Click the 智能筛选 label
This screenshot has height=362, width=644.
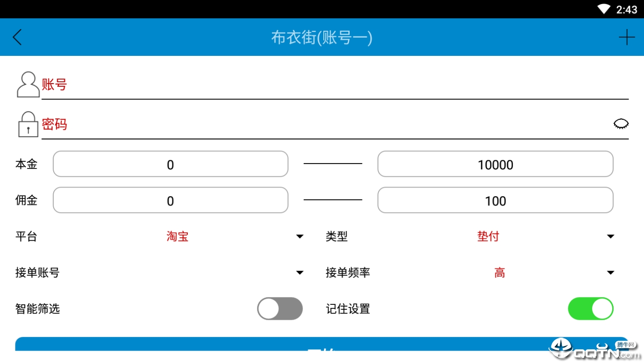(x=38, y=309)
